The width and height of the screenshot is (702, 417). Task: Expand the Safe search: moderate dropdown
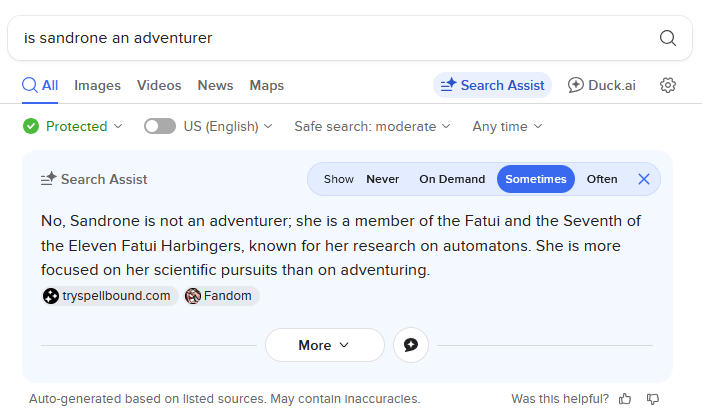click(372, 126)
